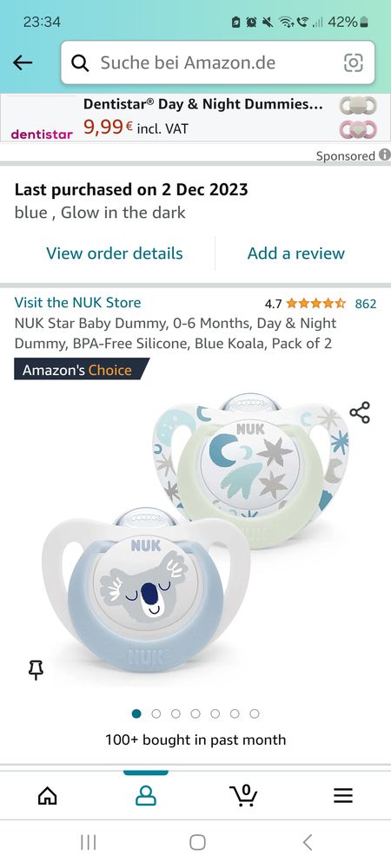Visit the NUK Store link

point(77,303)
